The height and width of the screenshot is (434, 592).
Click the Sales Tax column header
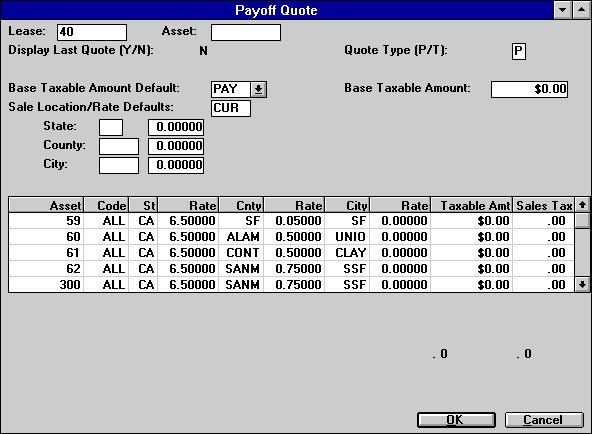pyautogui.click(x=544, y=205)
